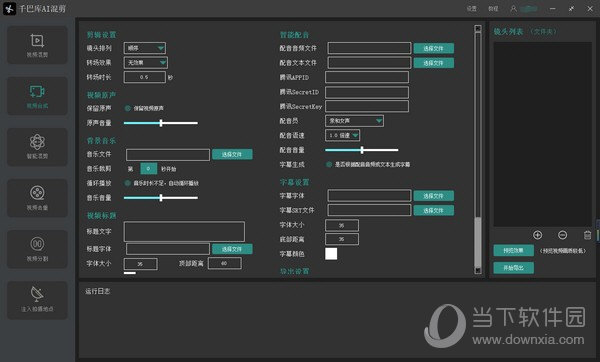This screenshot has height=362, width=600.
Task: Focus the subtitle 字体大小 field
Action: tap(342, 225)
